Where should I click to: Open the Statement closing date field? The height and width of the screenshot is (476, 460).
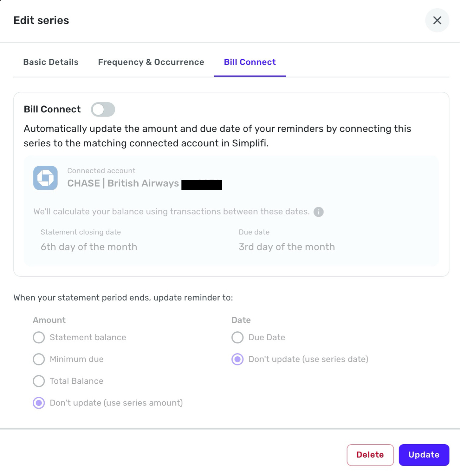(89, 247)
